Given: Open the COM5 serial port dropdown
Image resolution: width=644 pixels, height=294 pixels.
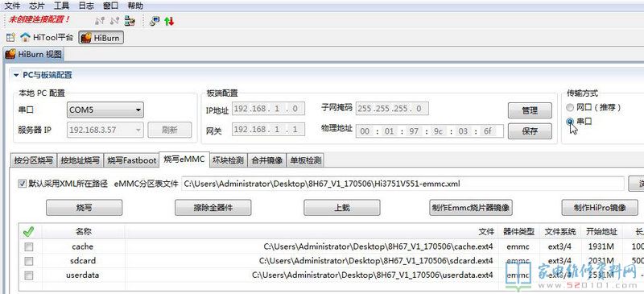Looking at the screenshot, I should tap(105, 110).
